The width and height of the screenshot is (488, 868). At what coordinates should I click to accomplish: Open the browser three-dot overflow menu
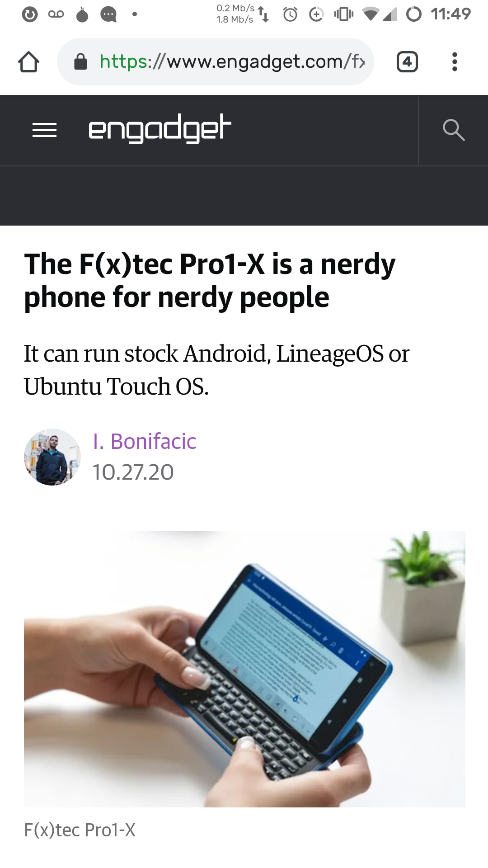[455, 62]
